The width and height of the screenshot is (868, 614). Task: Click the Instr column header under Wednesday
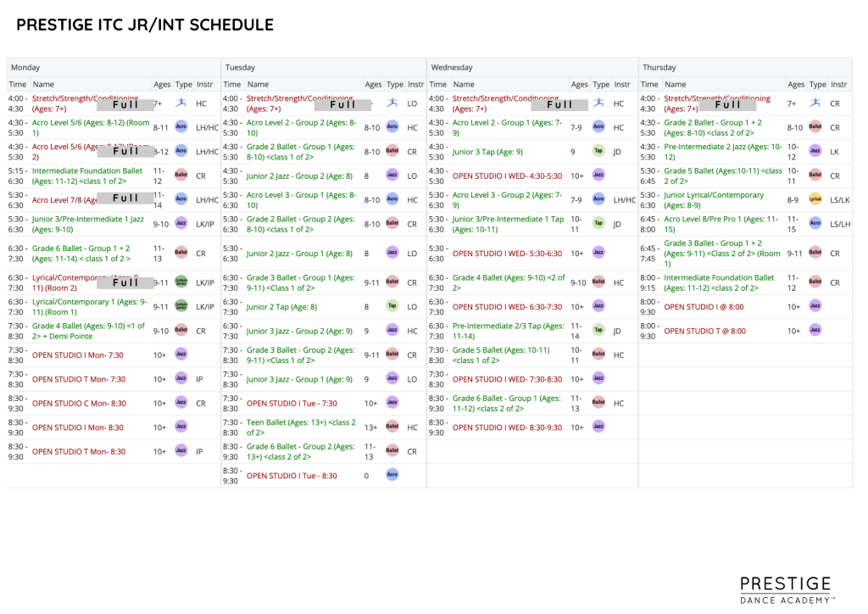click(x=621, y=84)
